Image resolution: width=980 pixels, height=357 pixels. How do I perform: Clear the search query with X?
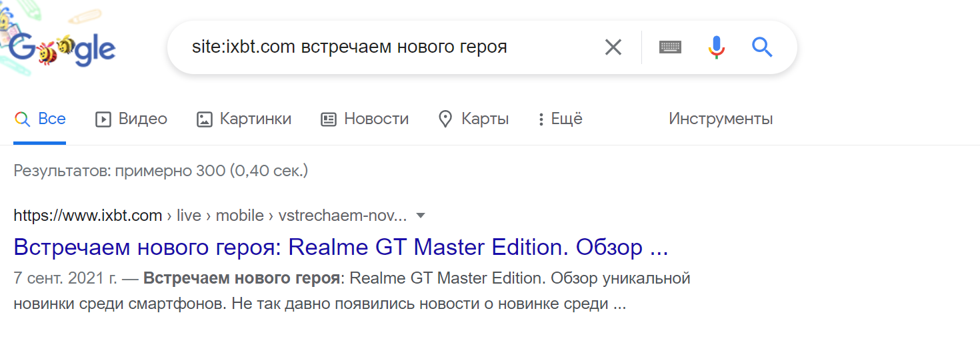tap(613, 47)
